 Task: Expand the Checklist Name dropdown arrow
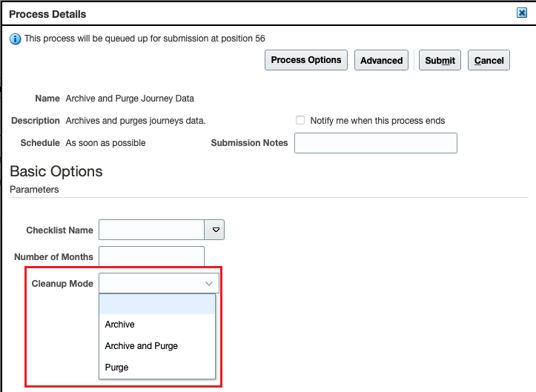215,230
